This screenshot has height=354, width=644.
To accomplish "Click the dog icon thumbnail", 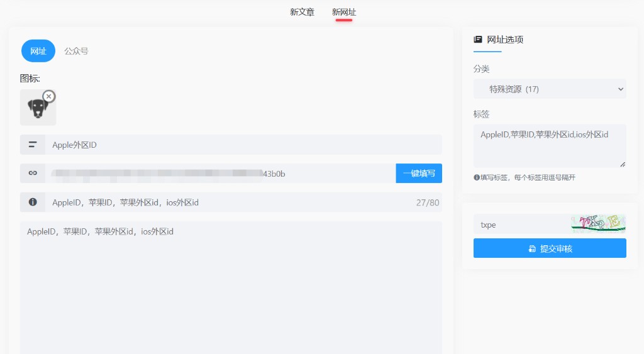I will click(x=38, y=108).
